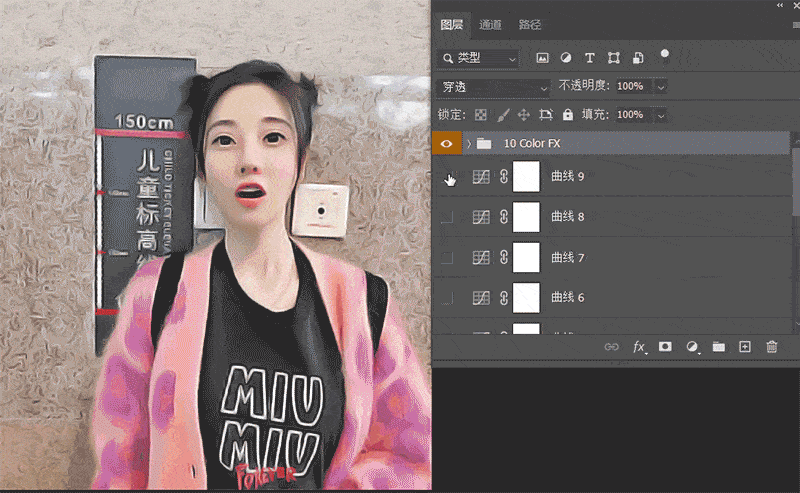Click curves adjustment icon of 曲线 8

click(x=481, y=217)
